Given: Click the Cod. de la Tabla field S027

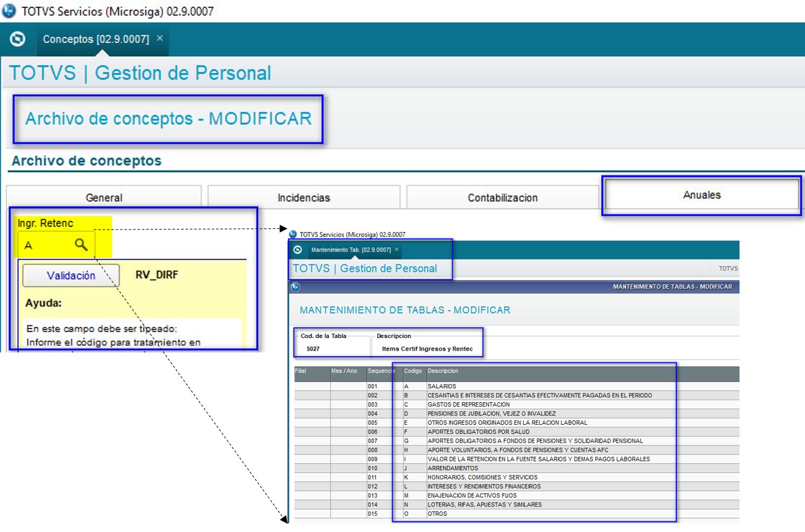Looking at the screenshot, I should pos(331,348).
